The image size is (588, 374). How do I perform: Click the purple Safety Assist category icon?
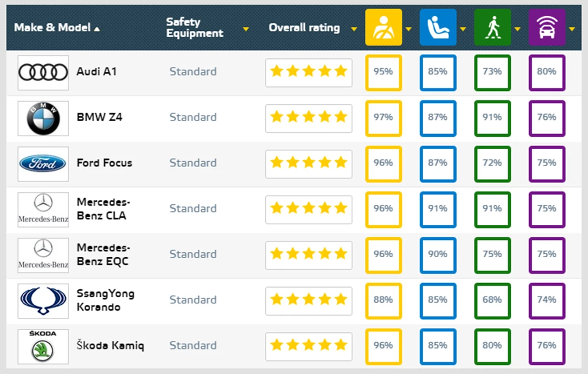coord(546,27)
